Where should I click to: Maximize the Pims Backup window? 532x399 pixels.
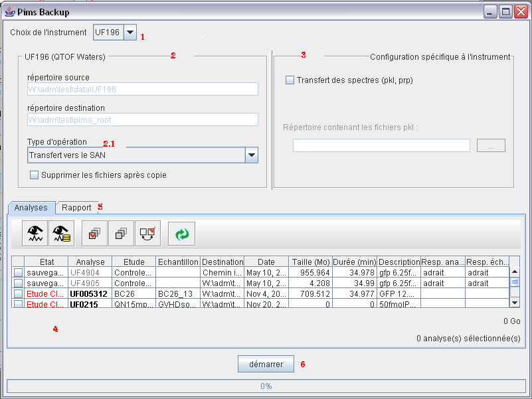[505, 12]
